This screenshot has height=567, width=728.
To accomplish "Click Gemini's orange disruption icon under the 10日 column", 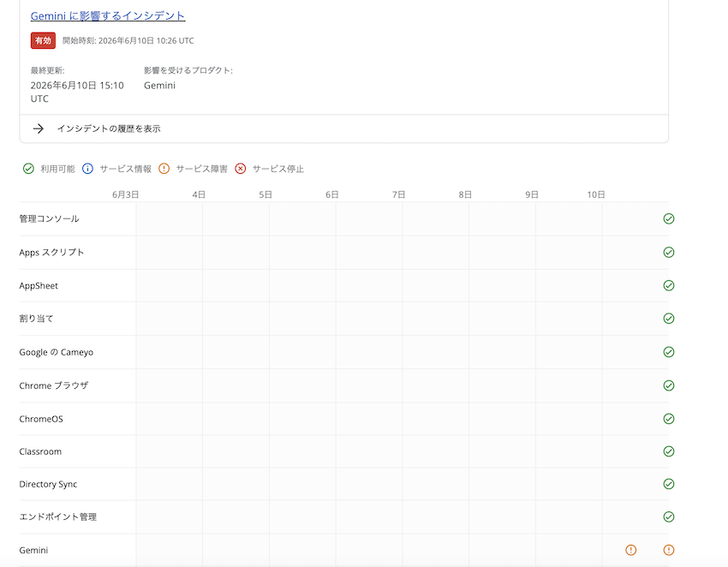I will pos(631,550).
